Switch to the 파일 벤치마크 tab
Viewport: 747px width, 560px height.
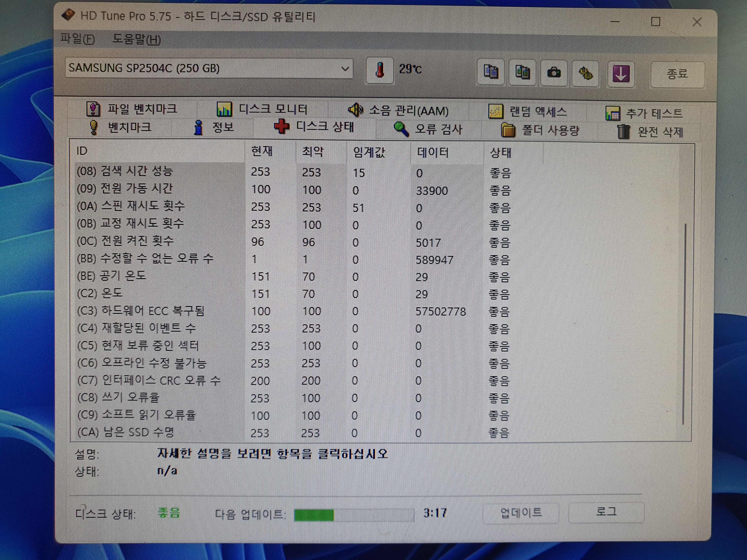132,109
